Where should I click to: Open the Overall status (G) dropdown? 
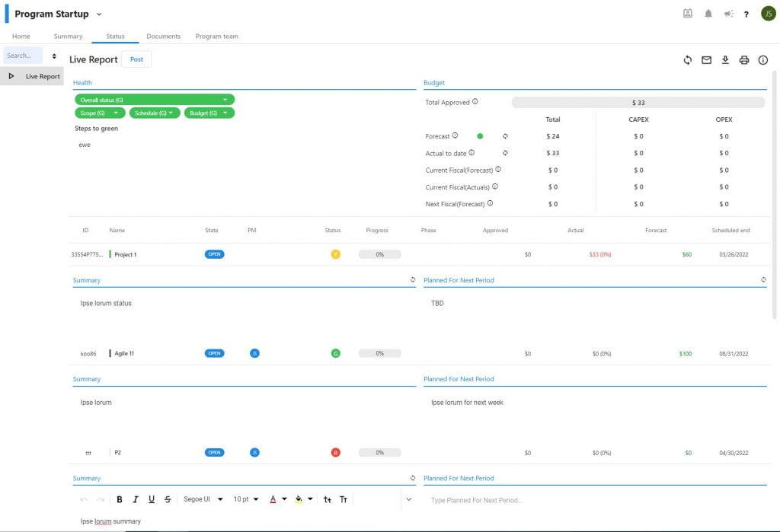(x=155, y=100)
